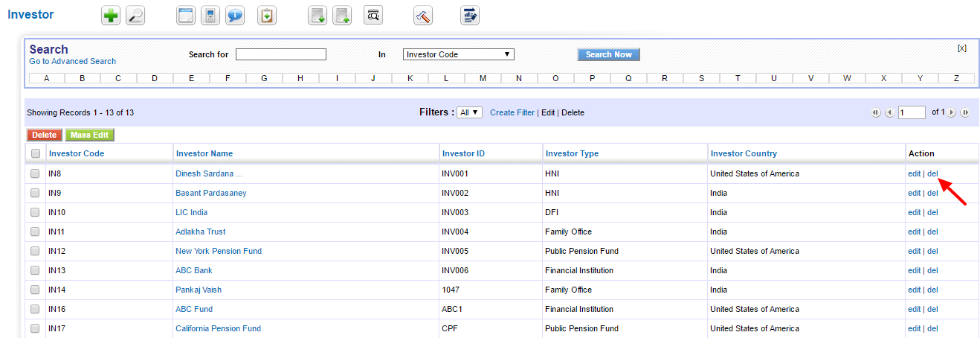Click the Mass Edit button
980x338 pixels.
pyautogui.click(x=89, y=135)
